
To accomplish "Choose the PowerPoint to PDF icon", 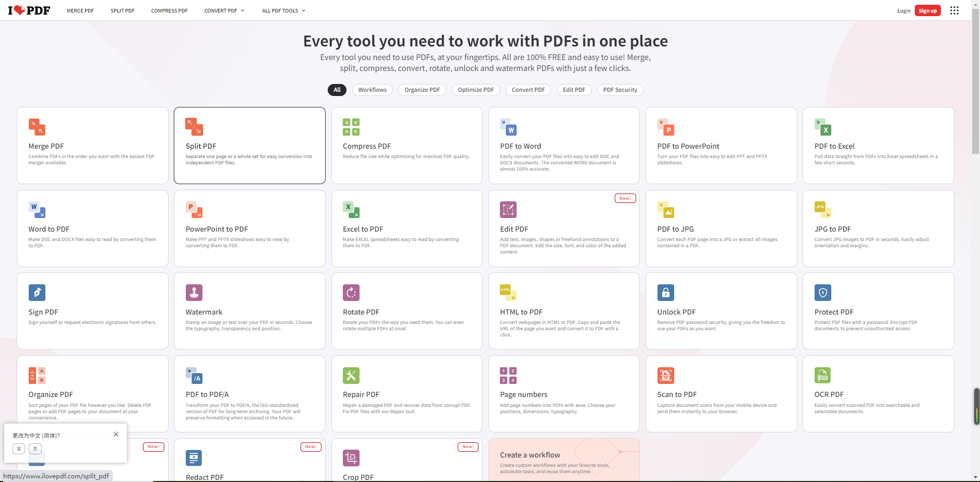I will point(194,210).
